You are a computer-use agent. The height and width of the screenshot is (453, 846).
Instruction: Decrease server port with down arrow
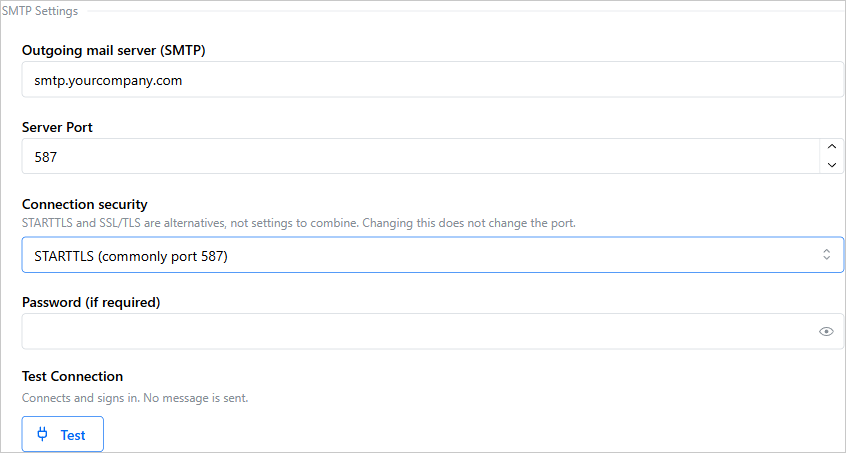click(x=832, y=165)
